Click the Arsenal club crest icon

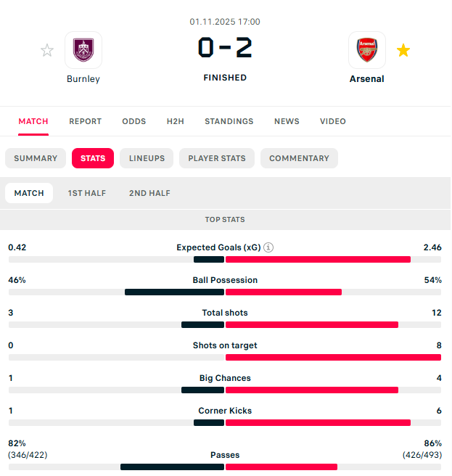pyautogui.click(x=367, y=50)
